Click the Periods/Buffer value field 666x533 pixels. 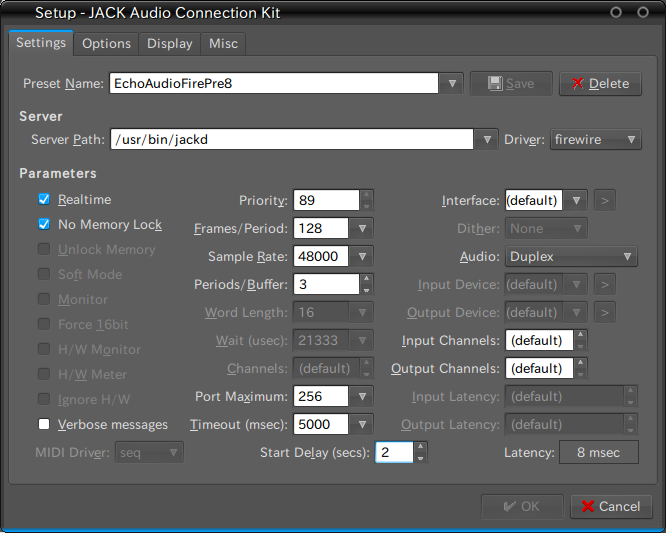pos(326,284)
